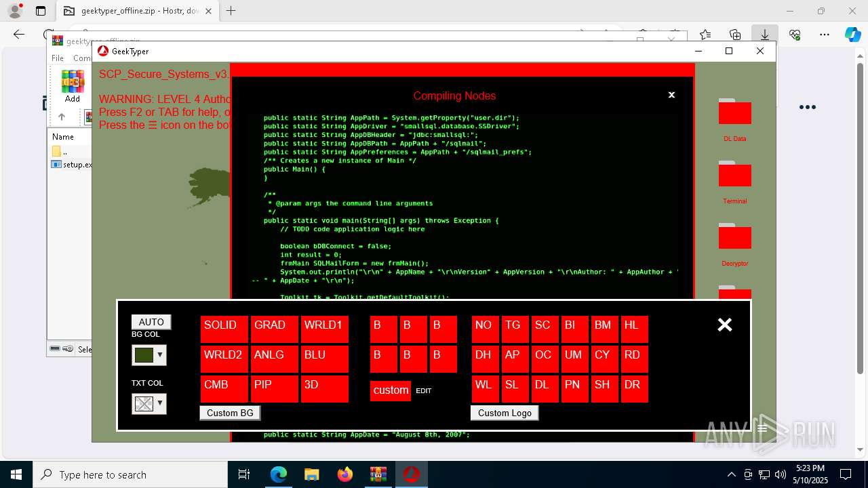Select the SH logo option
The width and height of the screenshot is (868, 488).
605,388
